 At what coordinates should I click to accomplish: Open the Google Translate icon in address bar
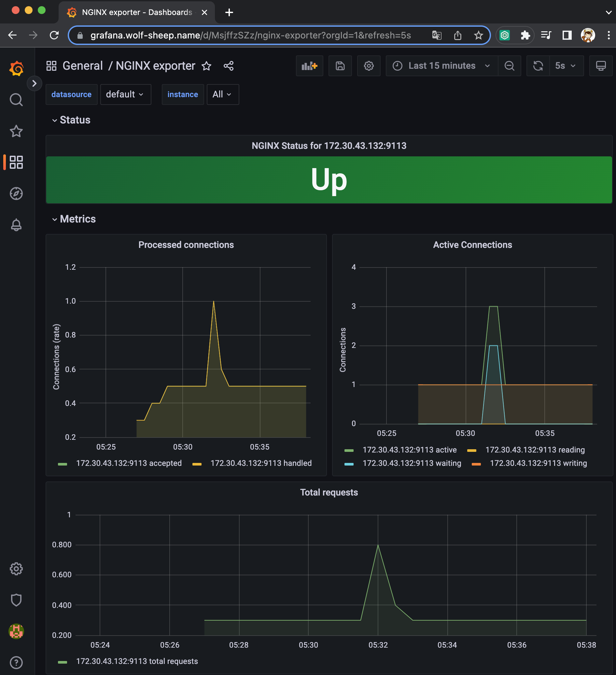[x=437, y=35]
